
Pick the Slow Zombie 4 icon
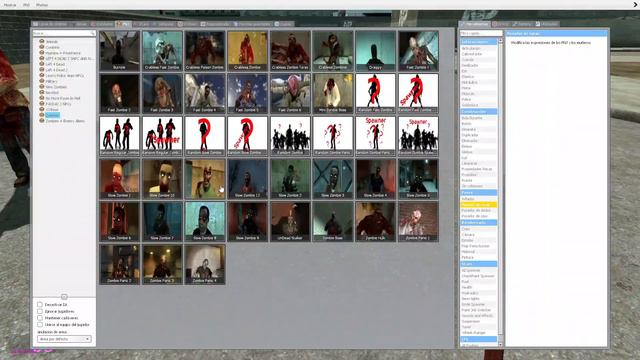(x=376, y=179)
